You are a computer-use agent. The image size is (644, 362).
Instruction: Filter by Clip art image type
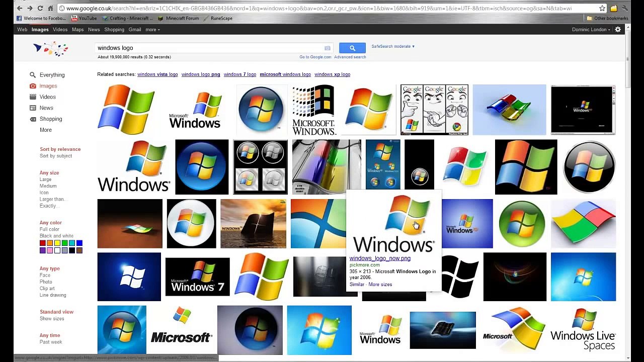(x=47, y=289)
